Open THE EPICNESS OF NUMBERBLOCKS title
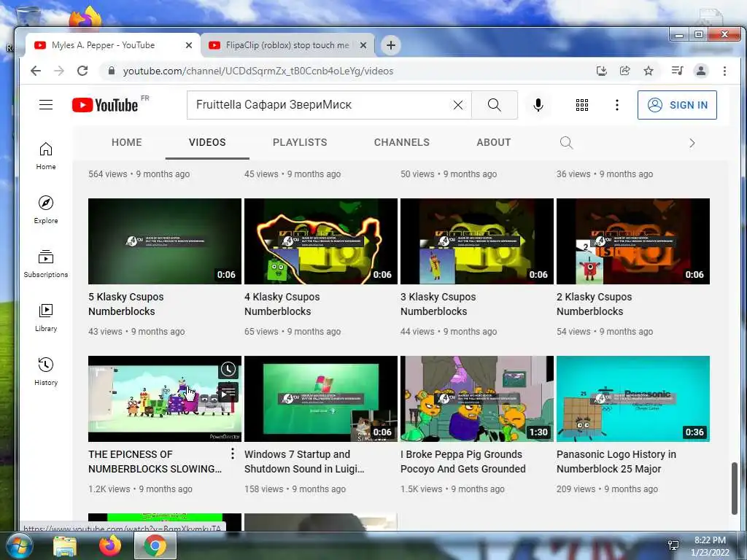This screenshot has width=747, height=560. [x=155, y=462]
